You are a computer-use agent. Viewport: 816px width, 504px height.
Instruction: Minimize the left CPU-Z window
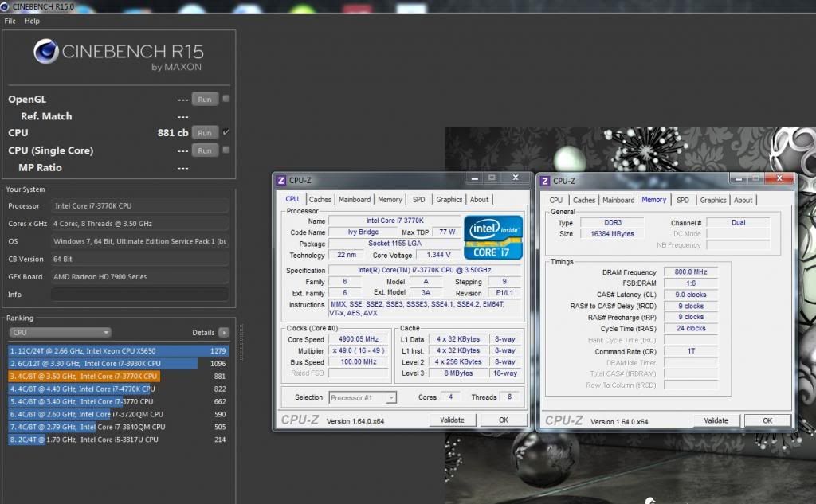pyautogui.click(x=474, y=178)
